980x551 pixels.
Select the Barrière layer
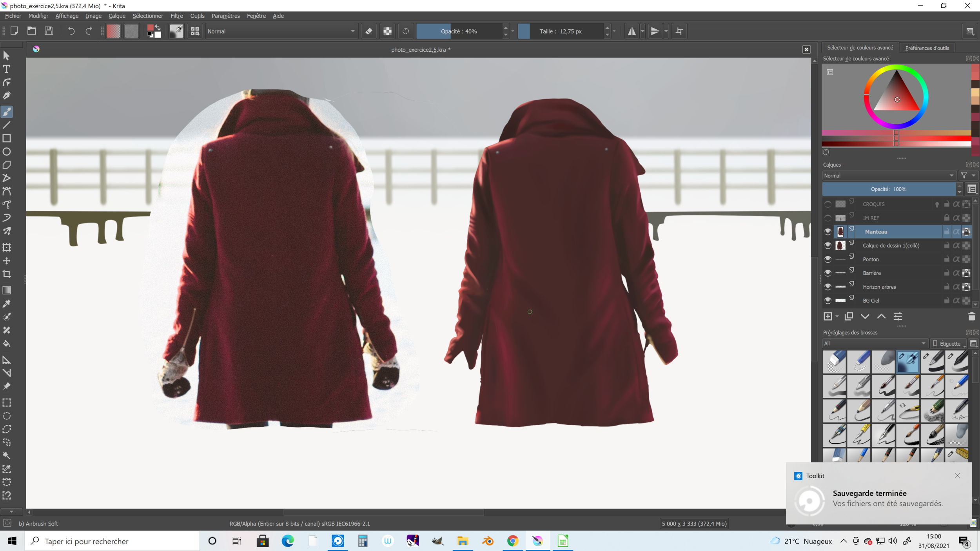point(871,273)
